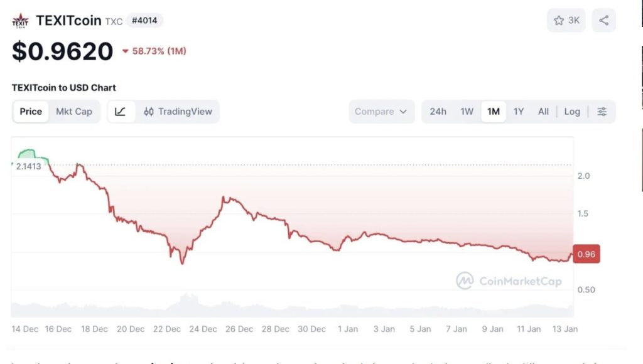Choose the 1Y time range
Screen dimensions: 643x364
click(519, 112)
